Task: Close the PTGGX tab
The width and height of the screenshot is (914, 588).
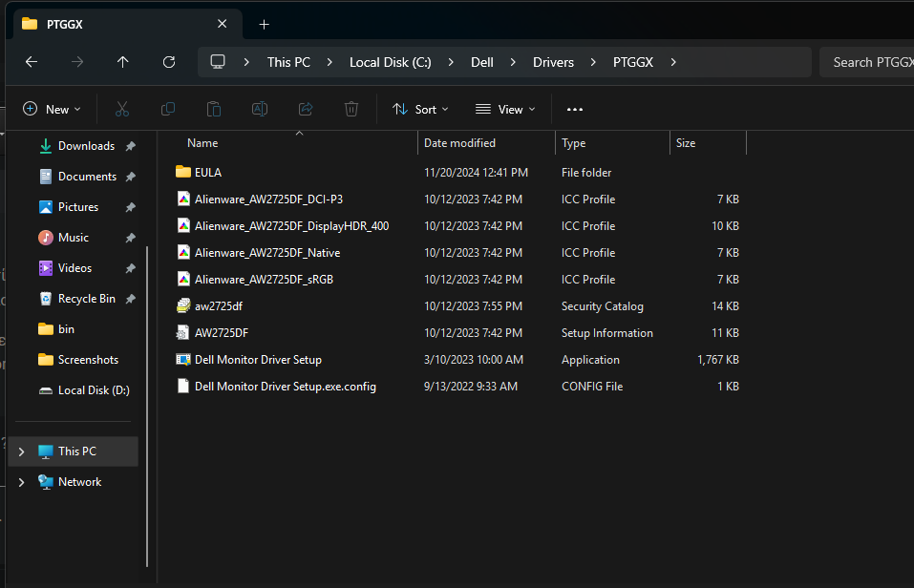Action: tap(223, 24)
